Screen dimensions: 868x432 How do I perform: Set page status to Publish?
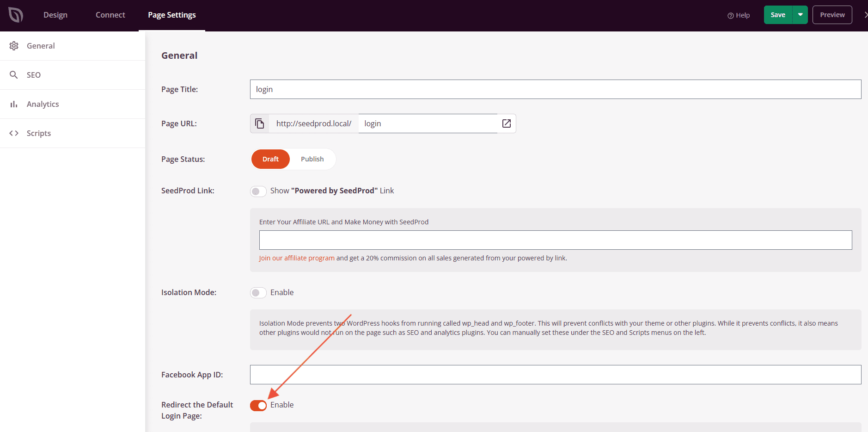coord(312,159)
